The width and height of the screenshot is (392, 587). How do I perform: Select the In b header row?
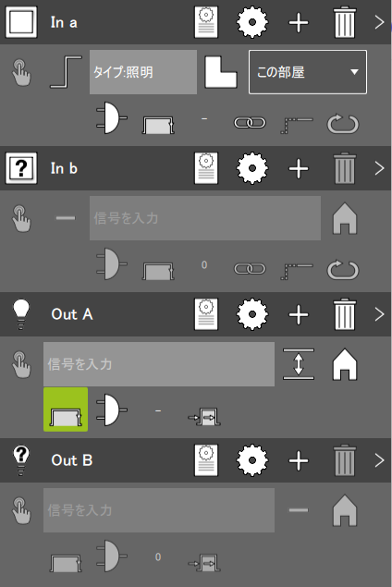(195, 168)
